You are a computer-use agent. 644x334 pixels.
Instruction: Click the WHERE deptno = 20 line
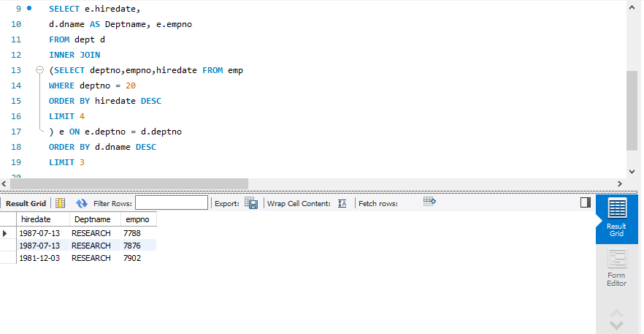[93, 86]
